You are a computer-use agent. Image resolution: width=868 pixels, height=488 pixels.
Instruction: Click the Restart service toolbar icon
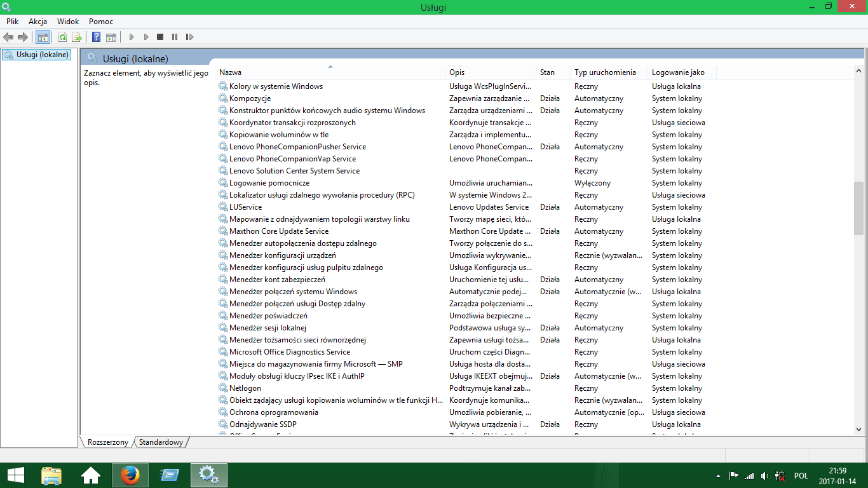pos(189,37)
